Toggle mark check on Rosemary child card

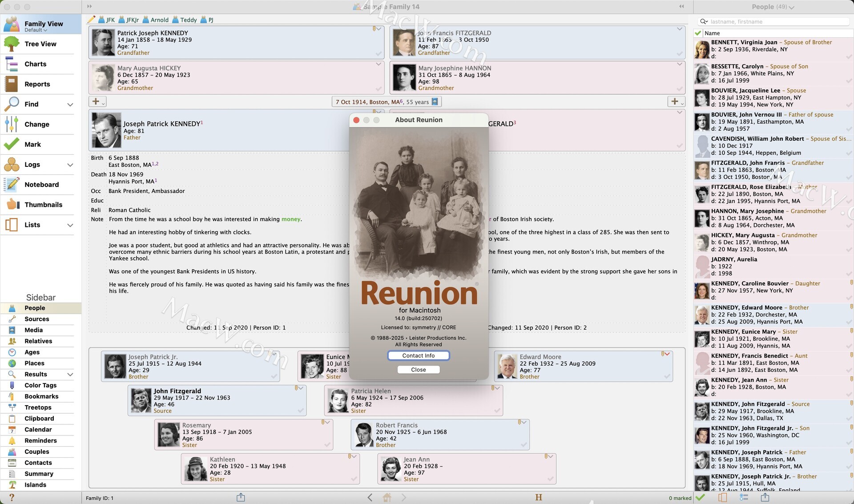click(x=327, y=445)
